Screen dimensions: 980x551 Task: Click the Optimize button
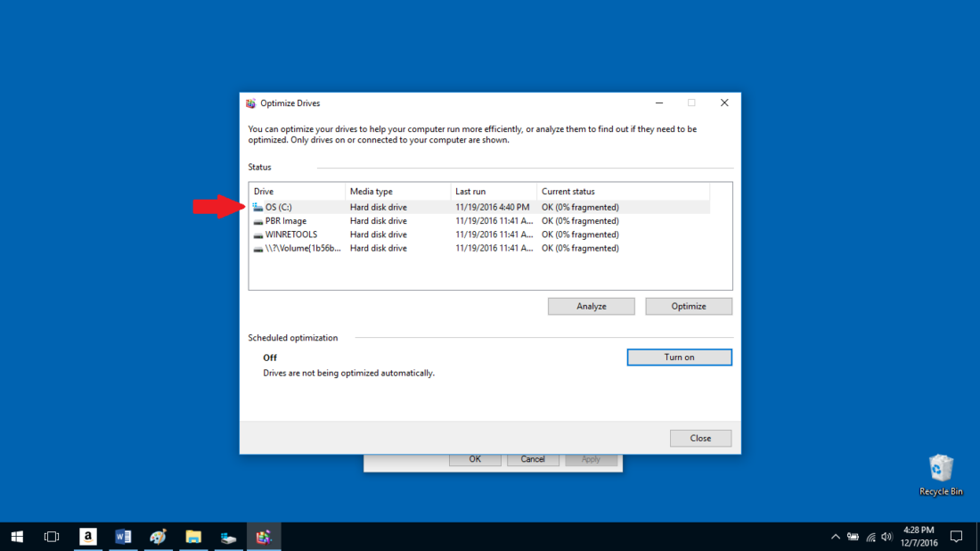(x=688, y=306)
